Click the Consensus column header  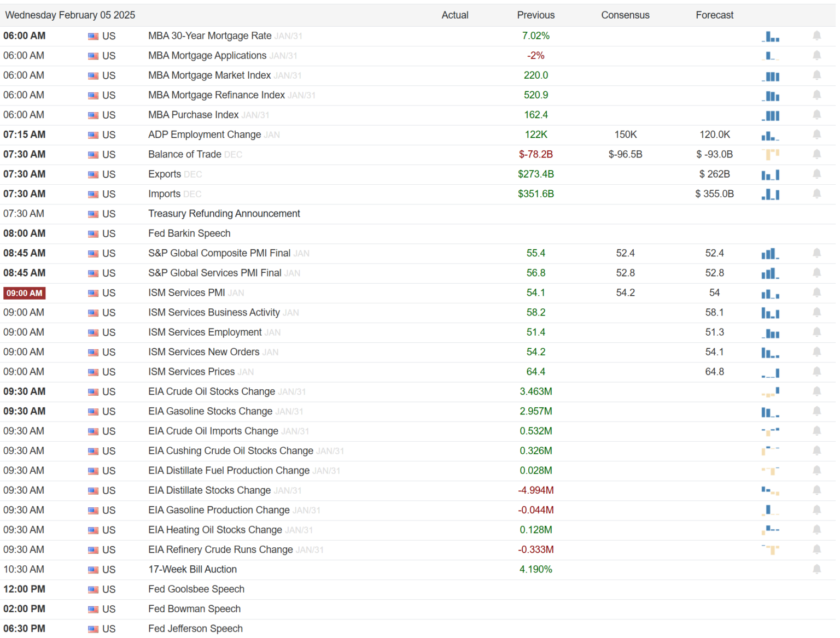click(625, 15)
